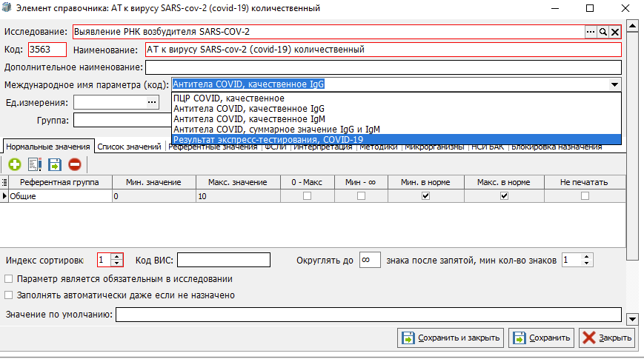Click the 'Код ВИС' input field
644x359 pixels.
(x=224, y=260)
